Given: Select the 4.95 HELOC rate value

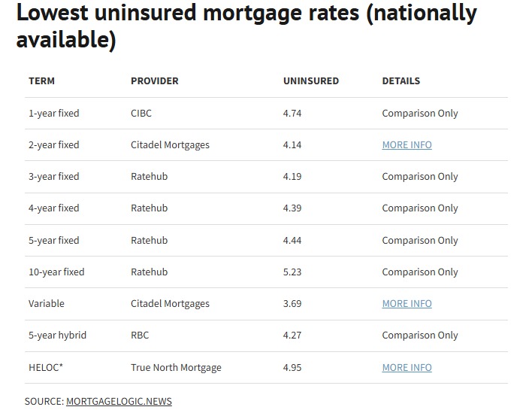Looking at the screenshot, I should click(292, 367).
